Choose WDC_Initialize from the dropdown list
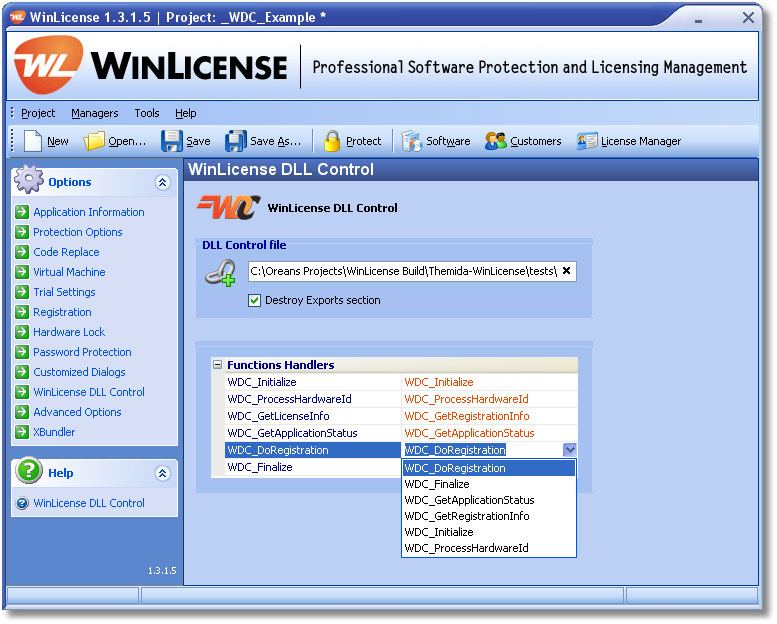The height and width of the screenshot is (624, 777). (x=489, y=532)
